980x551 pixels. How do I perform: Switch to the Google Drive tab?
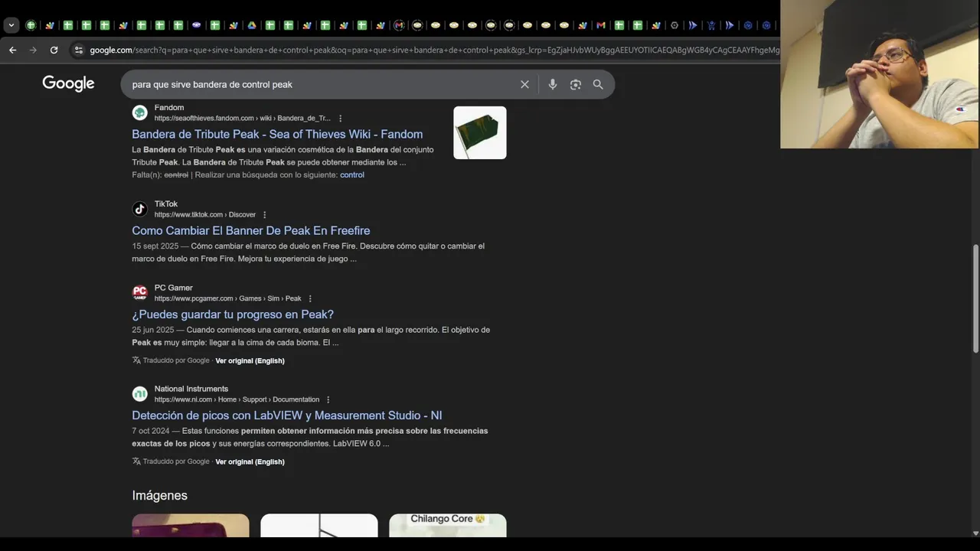coord(252,25)
